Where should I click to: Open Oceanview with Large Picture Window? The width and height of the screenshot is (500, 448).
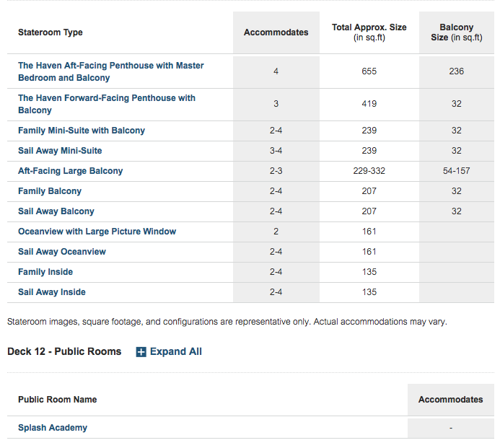point(97,232)
